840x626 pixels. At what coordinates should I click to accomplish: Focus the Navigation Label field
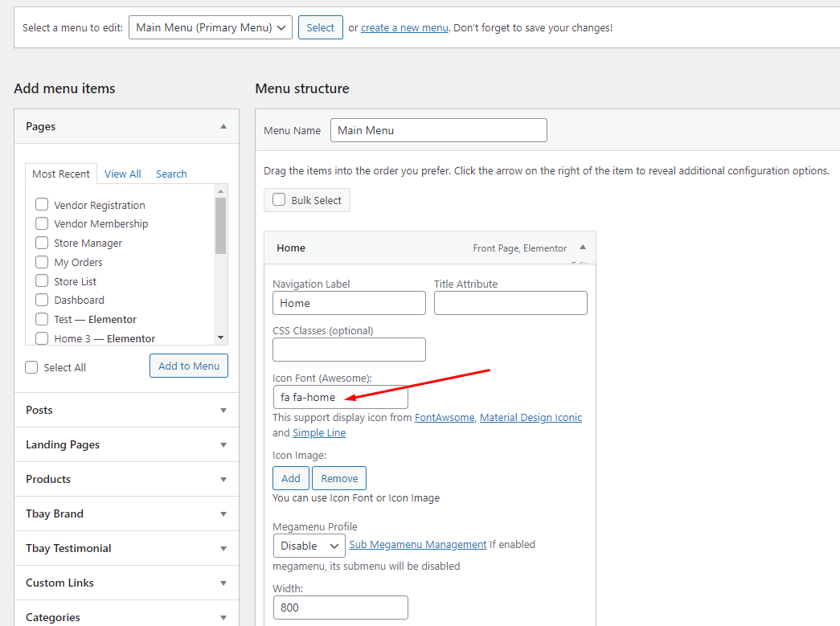(x=350, y=303)
